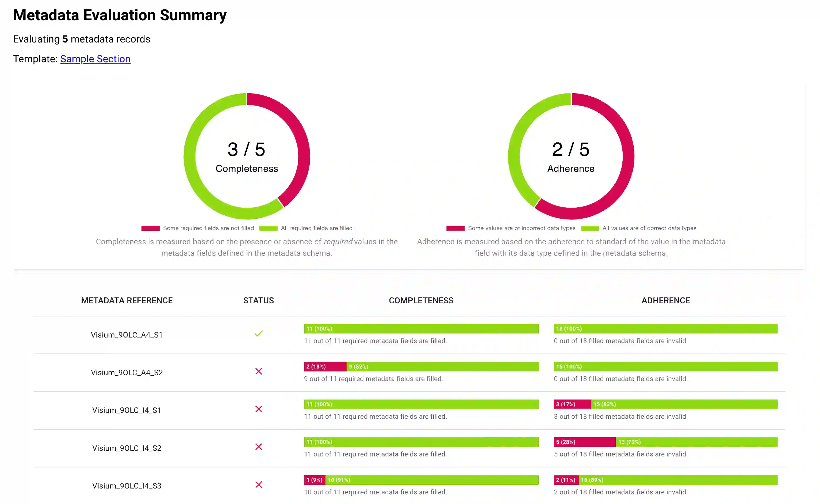Open the Sample Section template link
Image resolution: width=820 pixels, height=504 pixels.
(x=95, y=59)
